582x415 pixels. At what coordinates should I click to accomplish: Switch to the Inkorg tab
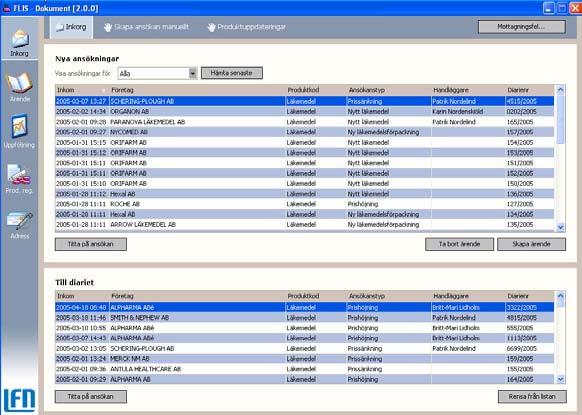click(x=71, y=27)
